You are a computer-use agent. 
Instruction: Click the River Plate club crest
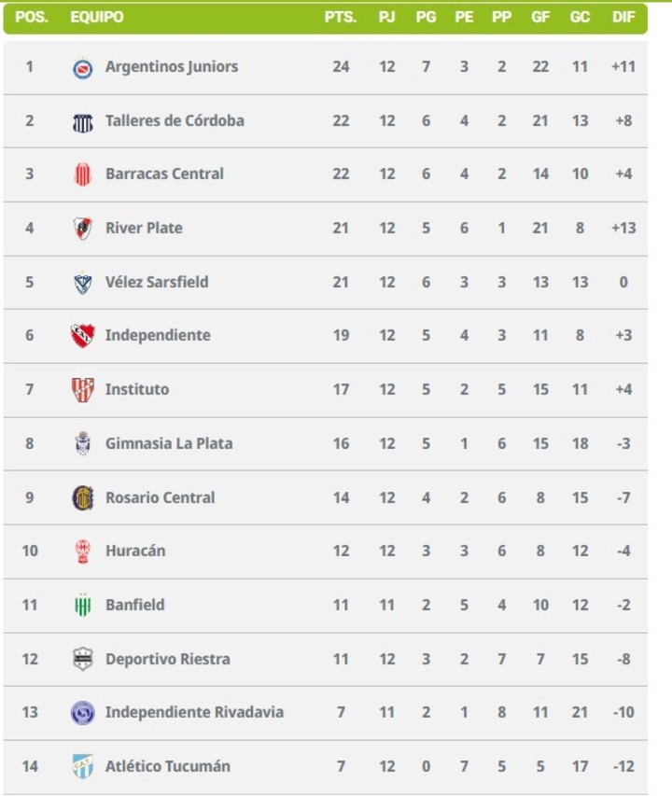(x=83, y=229)
